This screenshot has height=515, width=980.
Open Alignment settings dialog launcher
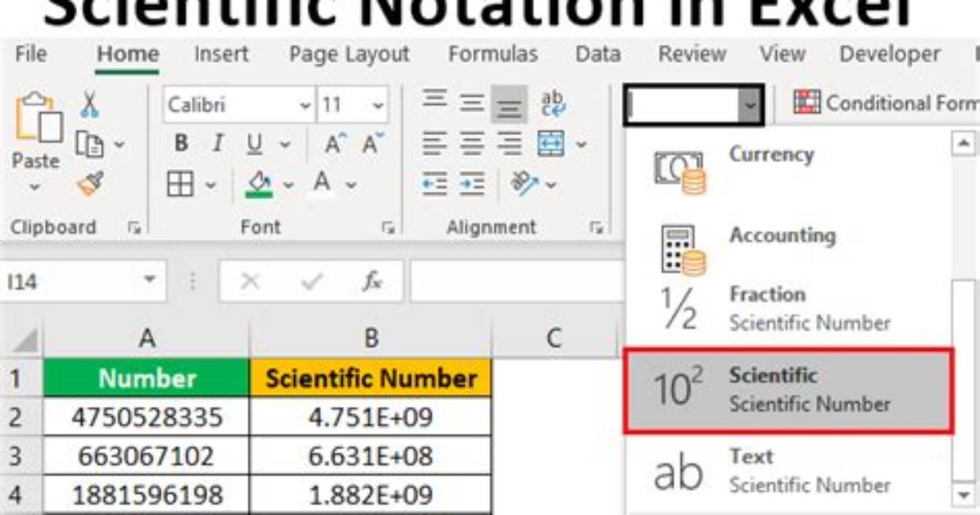[x=597, y=228]
